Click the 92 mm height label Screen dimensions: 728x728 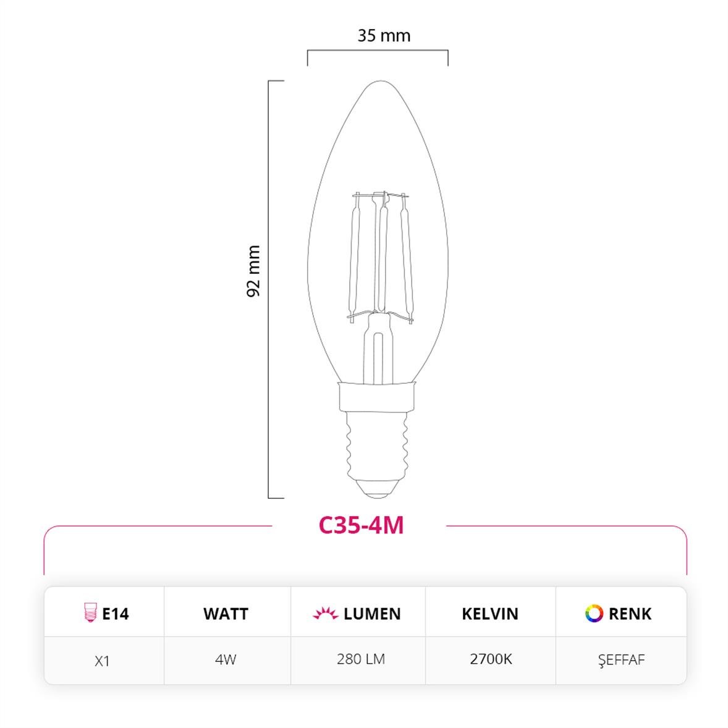(x=253, y=271)
